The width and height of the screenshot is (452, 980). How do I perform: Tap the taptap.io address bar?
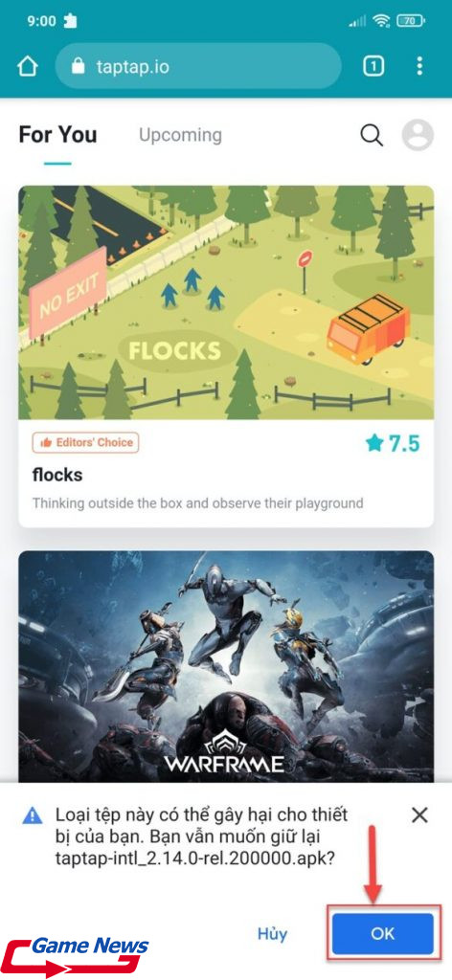[x=198, y=66]
